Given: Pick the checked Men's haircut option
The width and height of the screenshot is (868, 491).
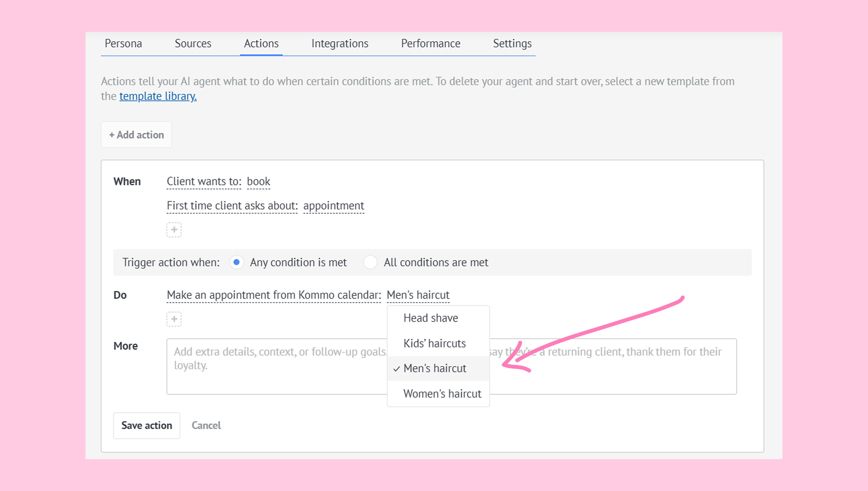Looking at the screenshot, I should (435, 368).
